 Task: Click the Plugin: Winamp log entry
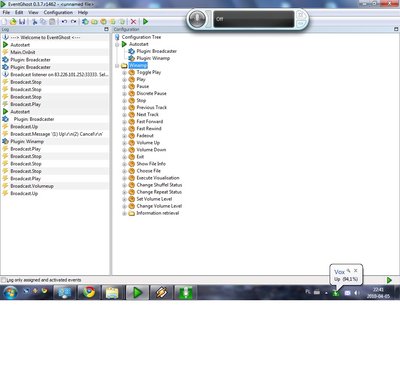pyautogui.click(x=27, y=142)
